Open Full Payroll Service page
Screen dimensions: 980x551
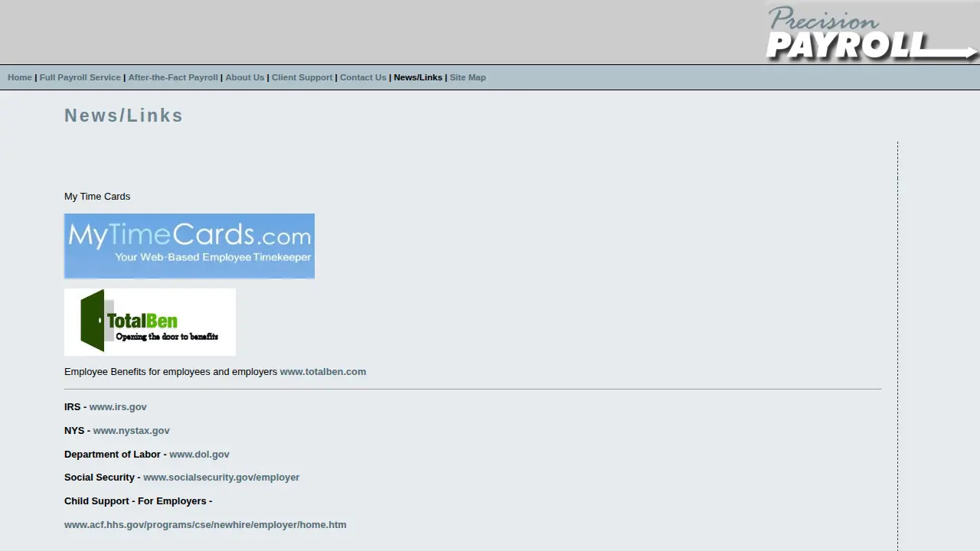click(x=80, y=77)
